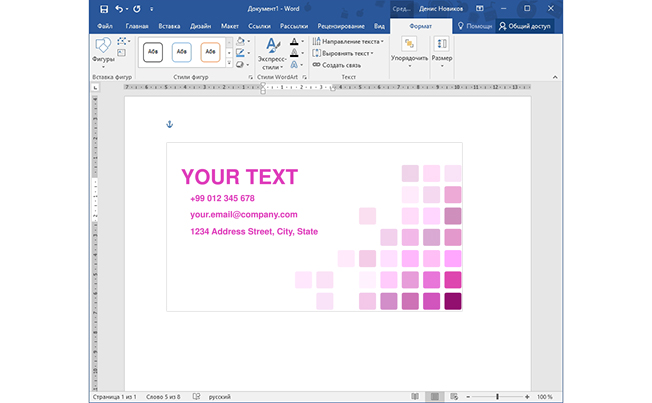Viewport: 652px width, 403px height.
Task: Save the document using the quick access icon
Action: tap(104, 9)
